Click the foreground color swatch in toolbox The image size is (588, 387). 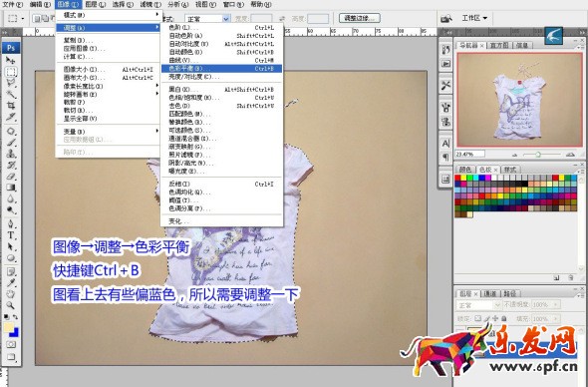pos(9,328)
